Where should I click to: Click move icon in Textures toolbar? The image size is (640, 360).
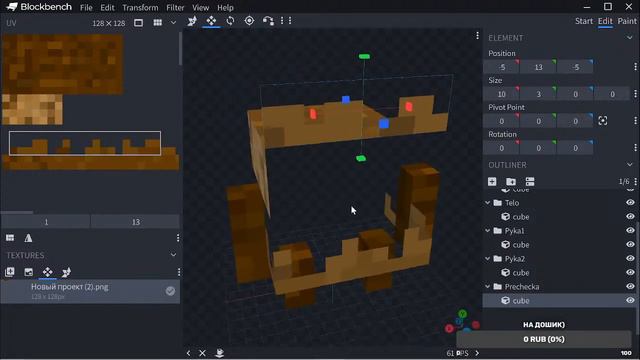pyautogui.click(x=47, y=272)
